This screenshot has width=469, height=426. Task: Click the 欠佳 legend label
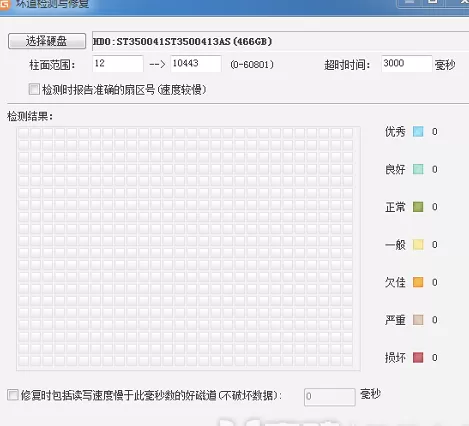(x=395, y=282)
